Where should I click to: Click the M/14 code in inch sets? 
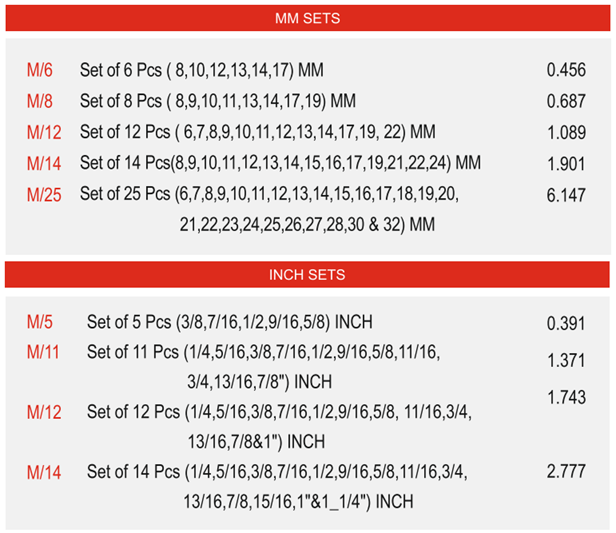44,473
